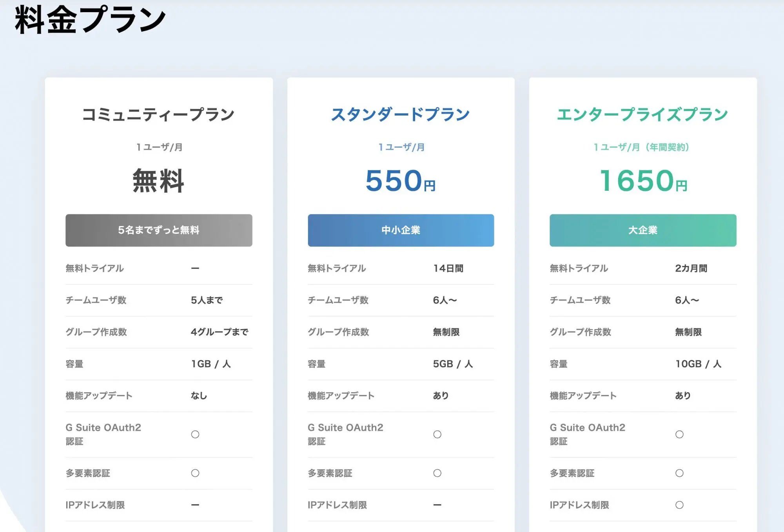Click the gray 5名までずっと無料 button
784x532 pixels.
[159, 230]
